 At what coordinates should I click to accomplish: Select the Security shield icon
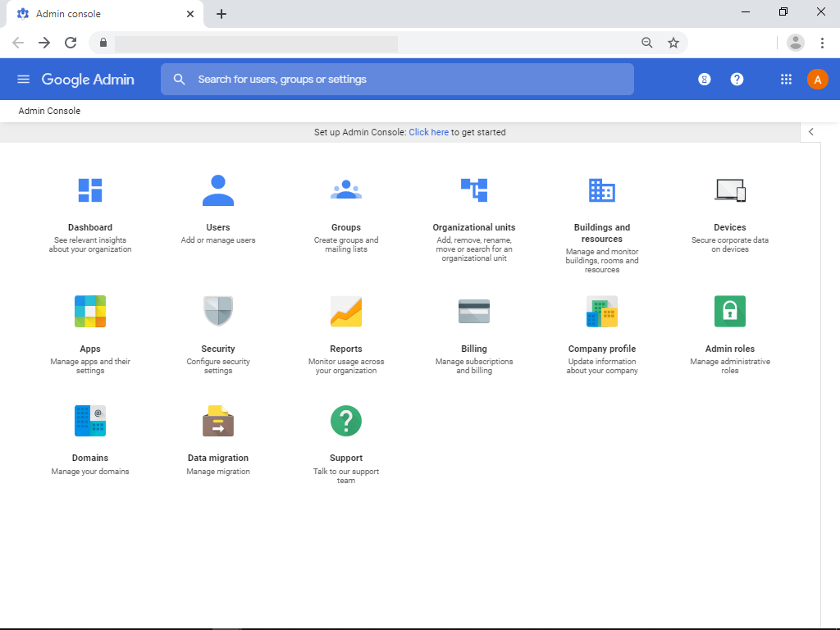[x=218, y=311]
